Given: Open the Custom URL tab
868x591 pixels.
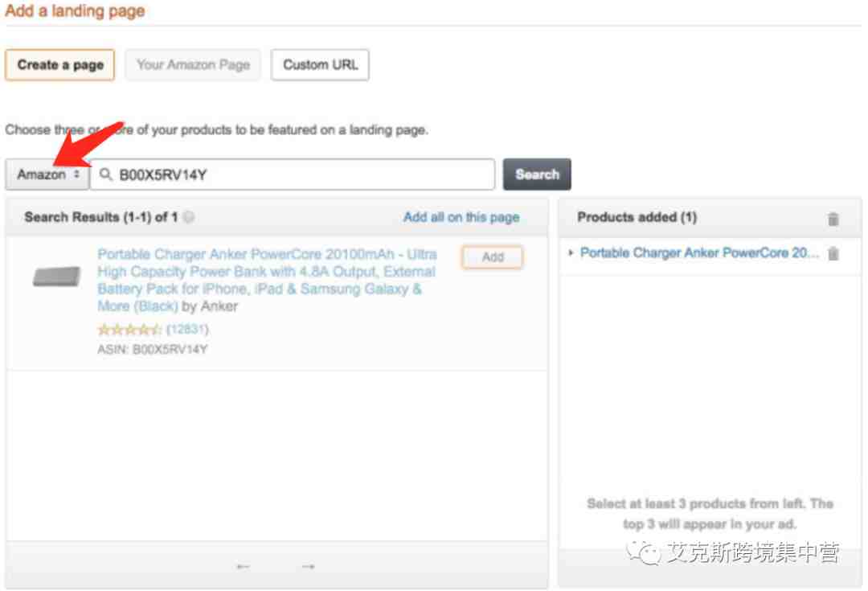Looking at the screenshot, I should (x=320, y=65).
